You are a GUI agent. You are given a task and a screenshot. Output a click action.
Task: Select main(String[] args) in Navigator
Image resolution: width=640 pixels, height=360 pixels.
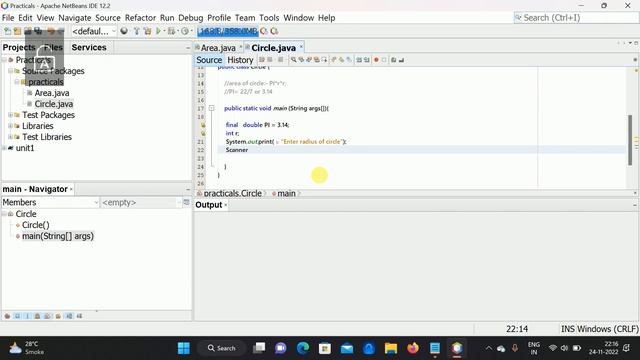pyautogui.click(x=58, y=236)
